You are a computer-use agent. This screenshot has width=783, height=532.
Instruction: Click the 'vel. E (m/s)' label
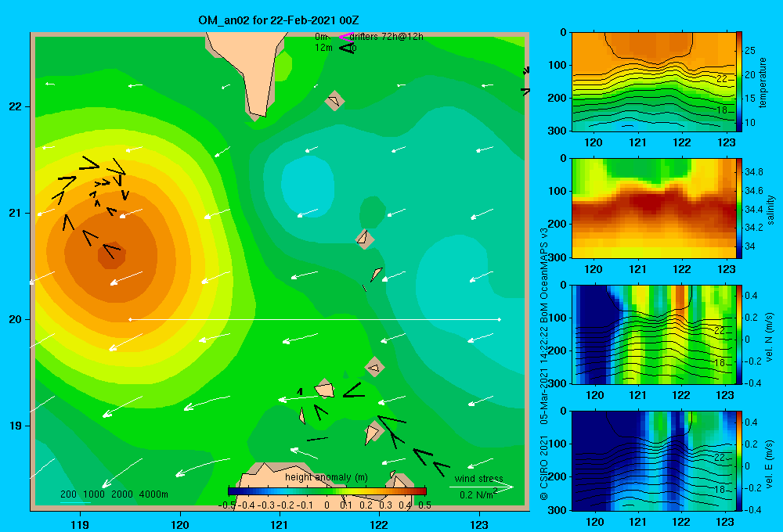point(770,464)
